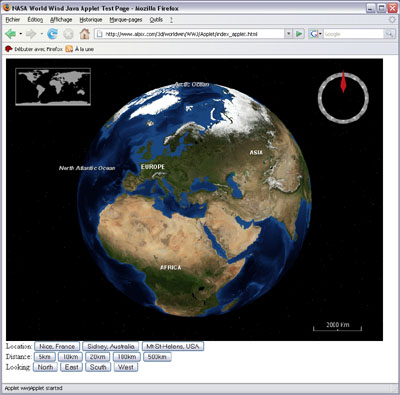Reload the page with refresh icon
The height and width of the screenshot is (395, 400).
click(x=52, y=34)
